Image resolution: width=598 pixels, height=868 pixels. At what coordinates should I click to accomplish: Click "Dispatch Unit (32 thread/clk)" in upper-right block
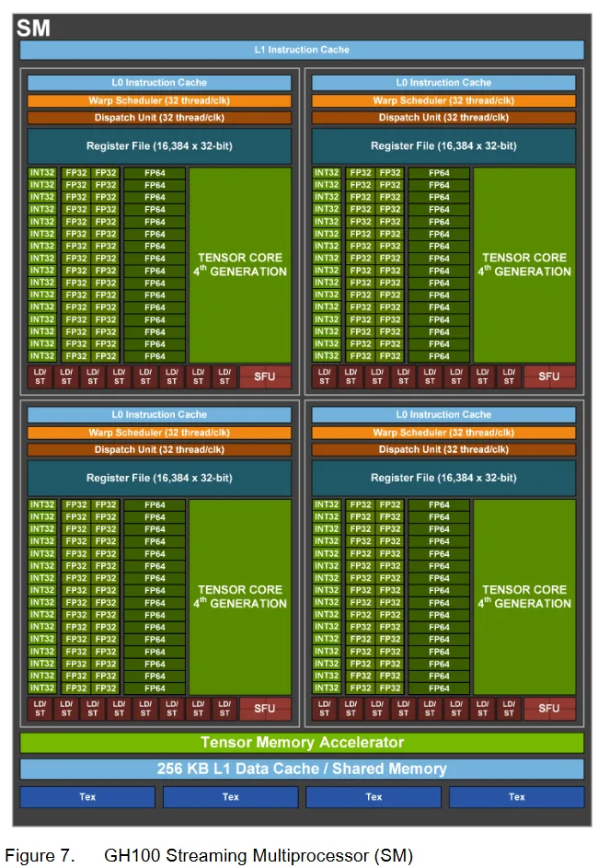click(x=443, y=118)
